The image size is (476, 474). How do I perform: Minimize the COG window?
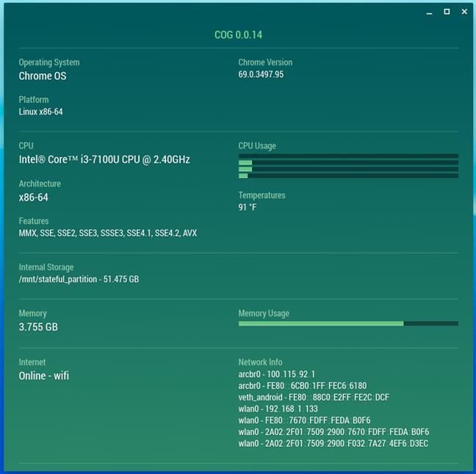pos(429,12)
